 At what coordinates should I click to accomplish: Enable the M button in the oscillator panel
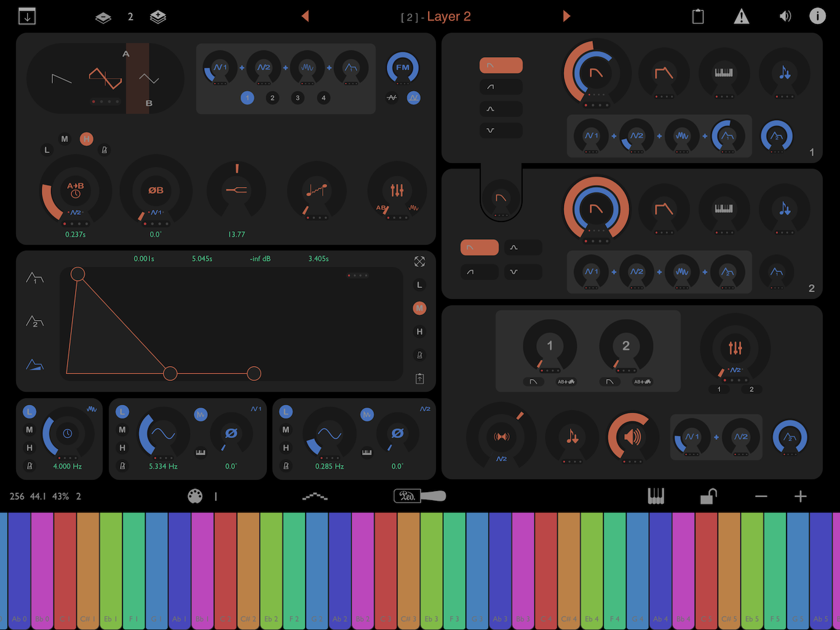coord(65,139)
